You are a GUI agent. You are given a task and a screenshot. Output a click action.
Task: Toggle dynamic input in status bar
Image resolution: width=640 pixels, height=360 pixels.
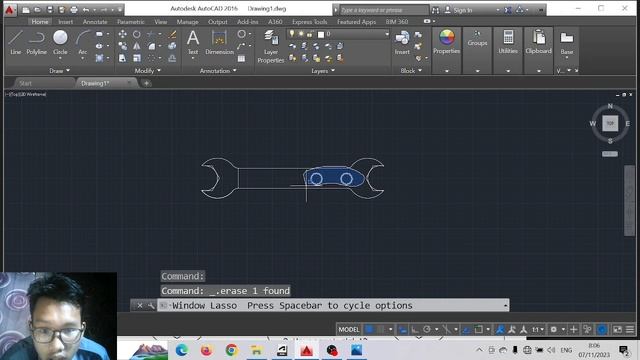click(402, 329)
